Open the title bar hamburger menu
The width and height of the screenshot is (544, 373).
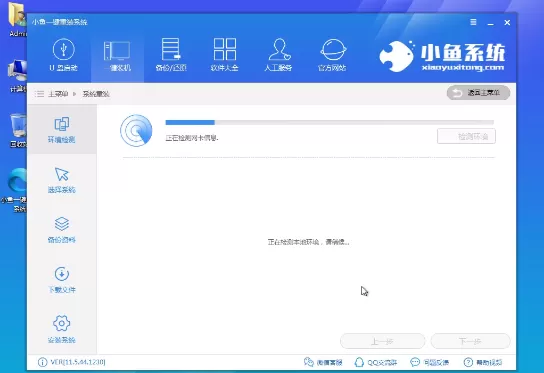473,22
